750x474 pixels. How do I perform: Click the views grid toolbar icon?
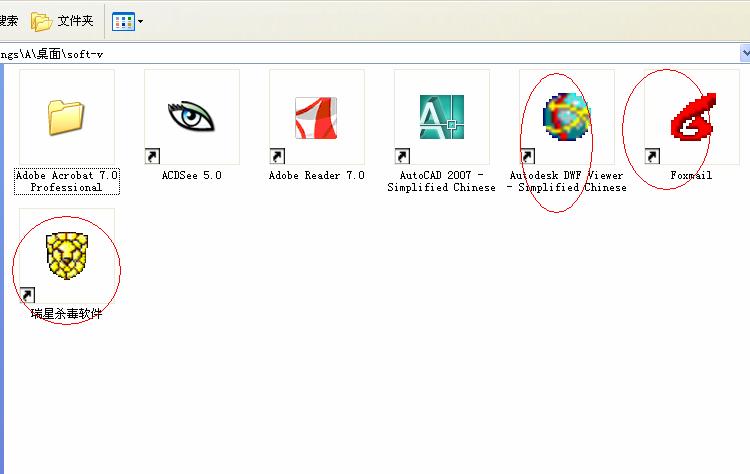pyautogui.click(x=123, y=22)
